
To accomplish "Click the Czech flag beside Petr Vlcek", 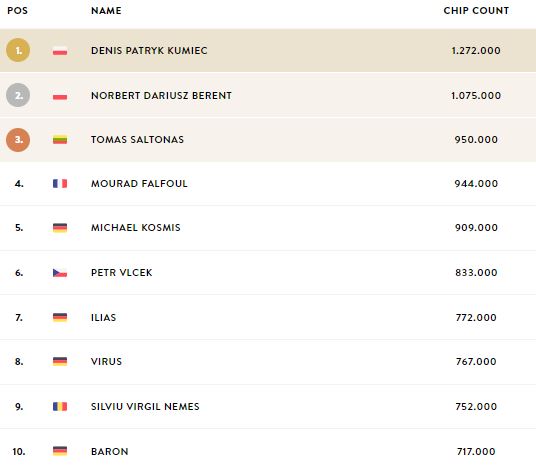I will [60, 273].
